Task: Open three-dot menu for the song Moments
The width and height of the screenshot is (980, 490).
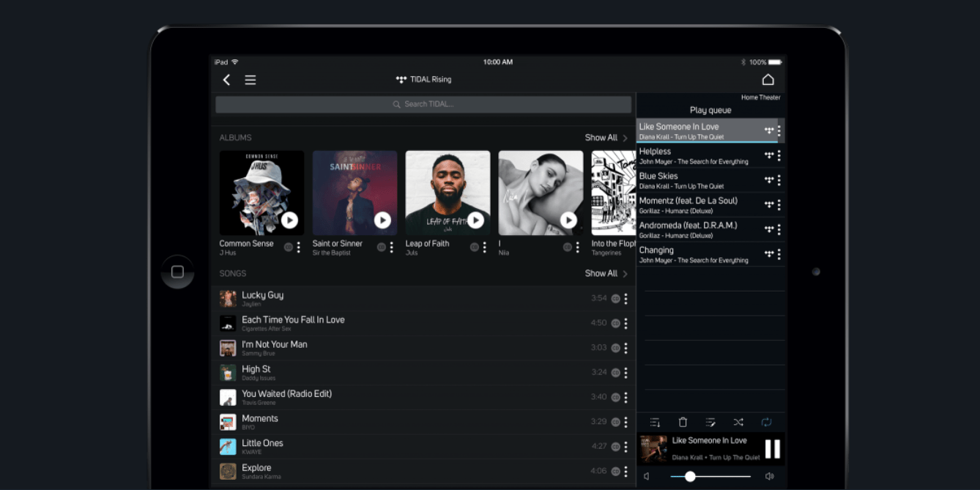Action: [626, 422]
